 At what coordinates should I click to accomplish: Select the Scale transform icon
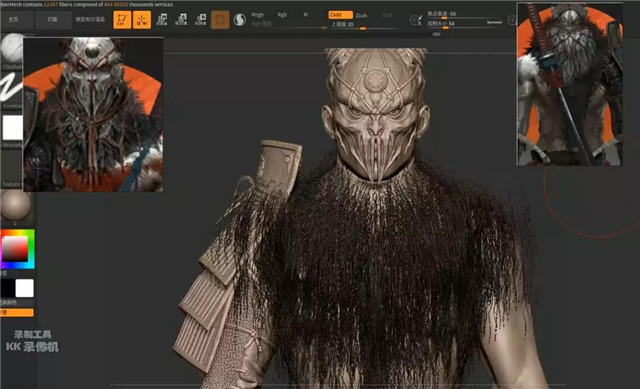pos(181,20)
